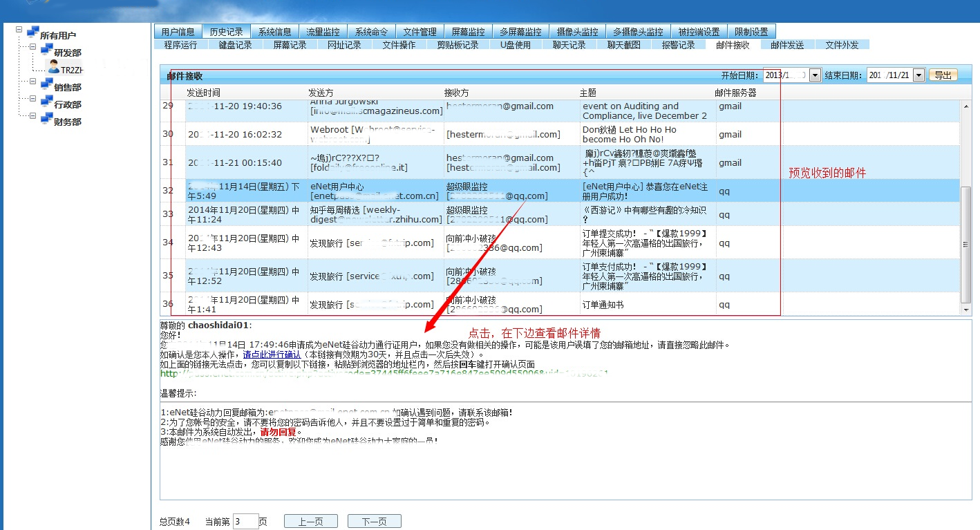This screenshot has height=530, width=980.
Task: Click the 财务部 department computer icon
Action: 46,120
